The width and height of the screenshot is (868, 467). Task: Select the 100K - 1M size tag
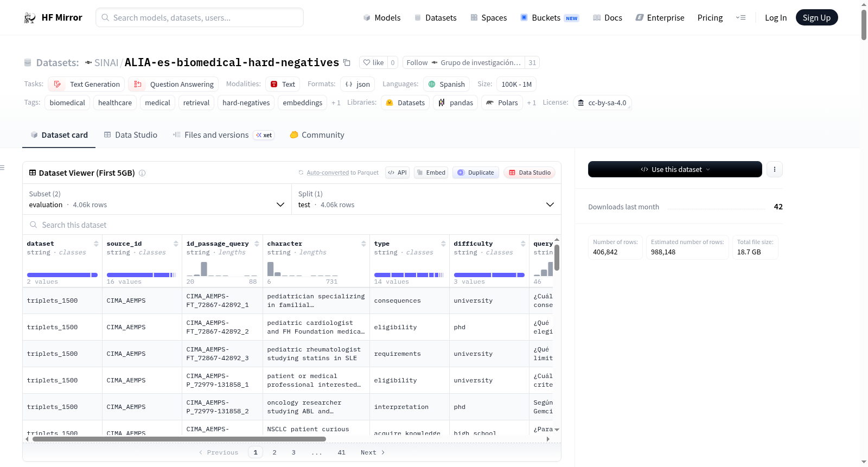pyautogui.click(x=516, y=84)
